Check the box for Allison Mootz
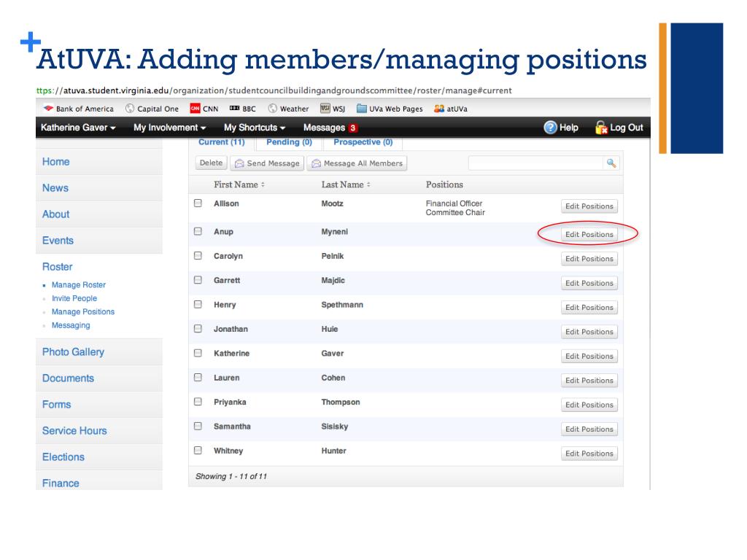Screen dimensions: 747x560 pyautogui.click(x=198, y=203)
